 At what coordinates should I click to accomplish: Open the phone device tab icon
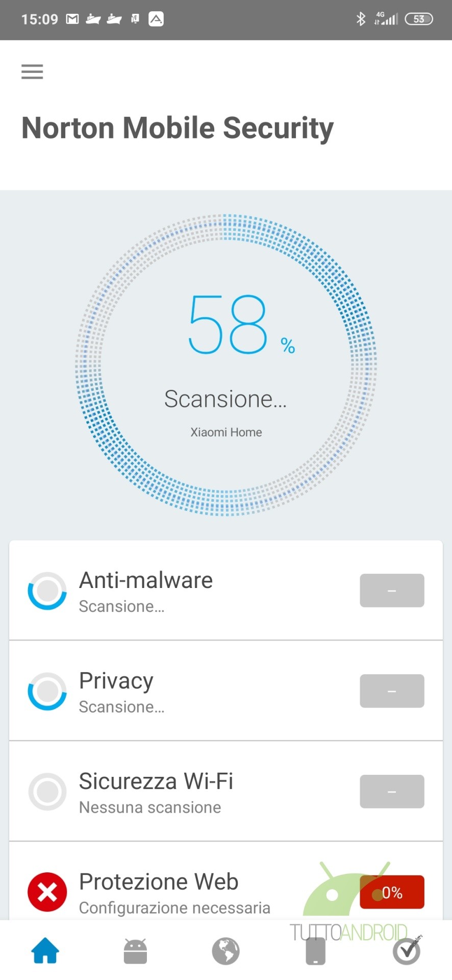(315, 951)
